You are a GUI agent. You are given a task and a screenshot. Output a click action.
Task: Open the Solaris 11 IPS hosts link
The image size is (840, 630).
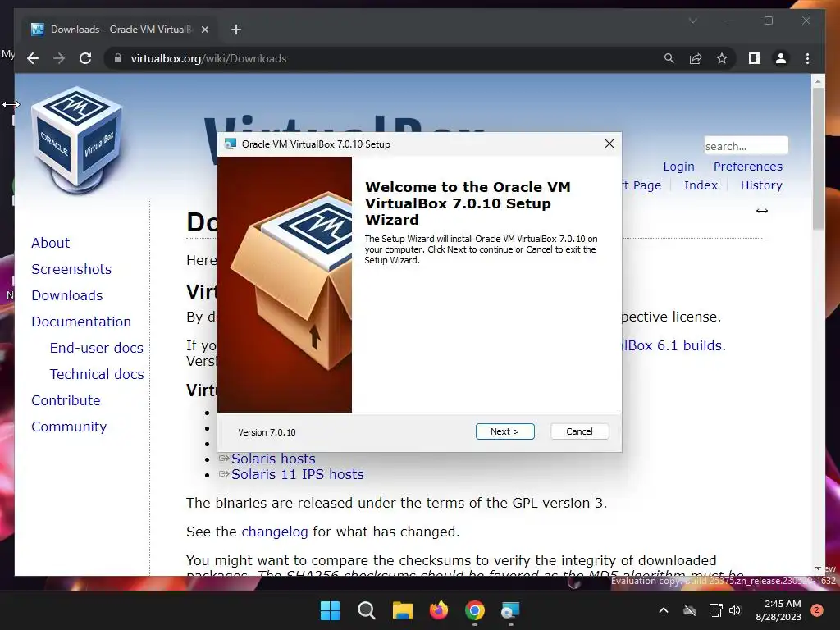pyautogui.click(x=297, y=474)
